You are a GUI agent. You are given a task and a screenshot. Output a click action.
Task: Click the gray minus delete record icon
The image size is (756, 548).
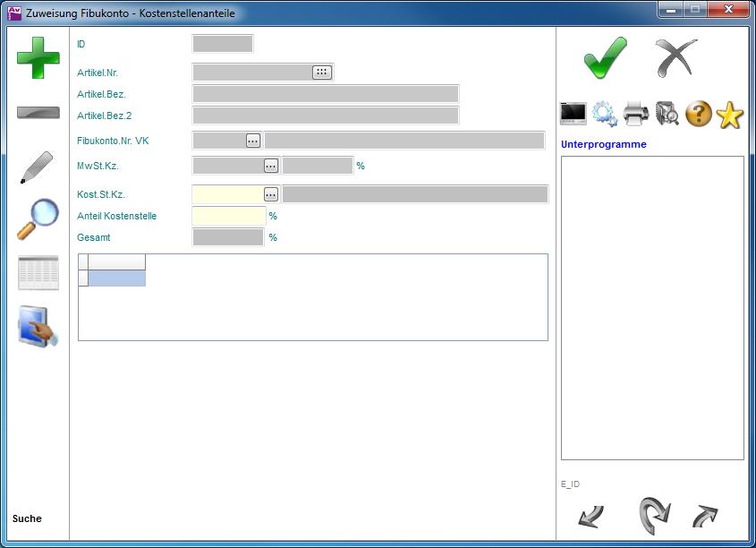38,113
